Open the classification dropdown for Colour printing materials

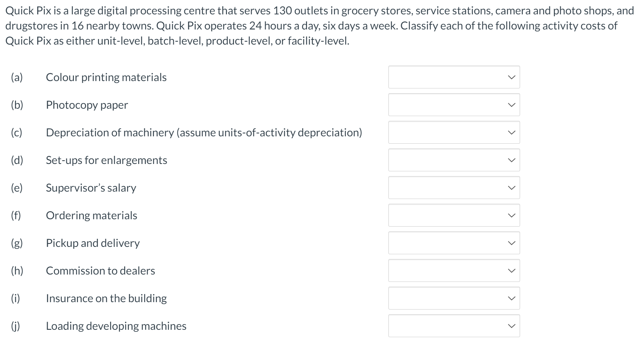pos(453,77)
